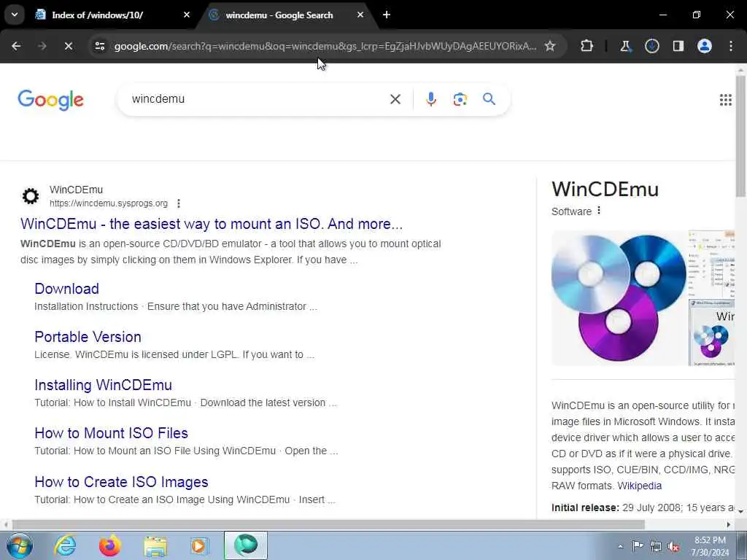Click the active browser taskbar button
This screenshot has height=560, width=747.
tap(246, 545)
